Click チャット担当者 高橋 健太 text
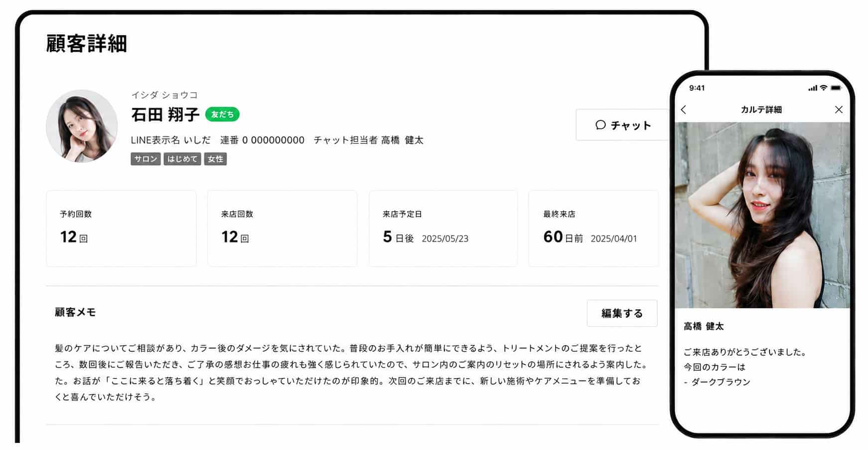 (368, 140)
